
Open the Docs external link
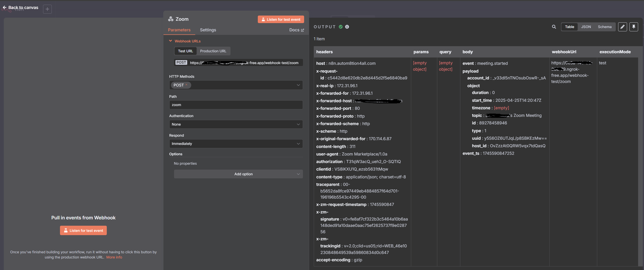tap(297, 30)
